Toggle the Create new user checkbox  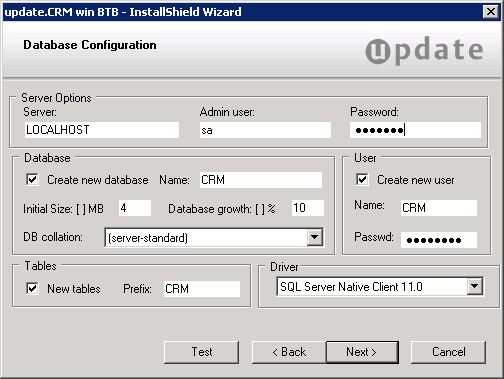362,180
